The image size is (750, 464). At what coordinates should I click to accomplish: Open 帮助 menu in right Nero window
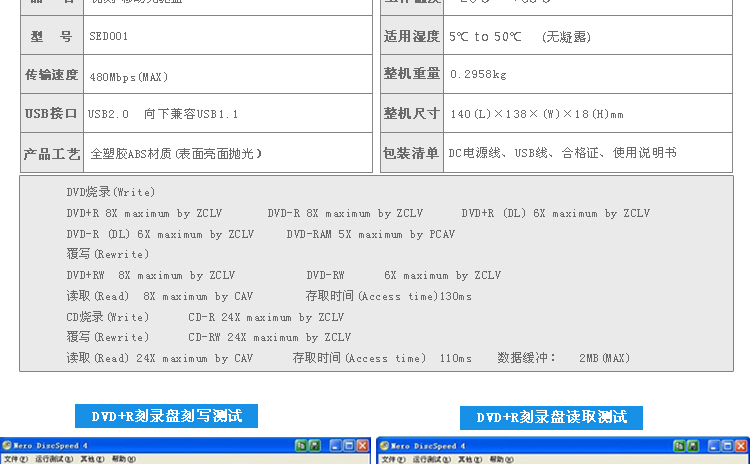[x=499, y=459]
